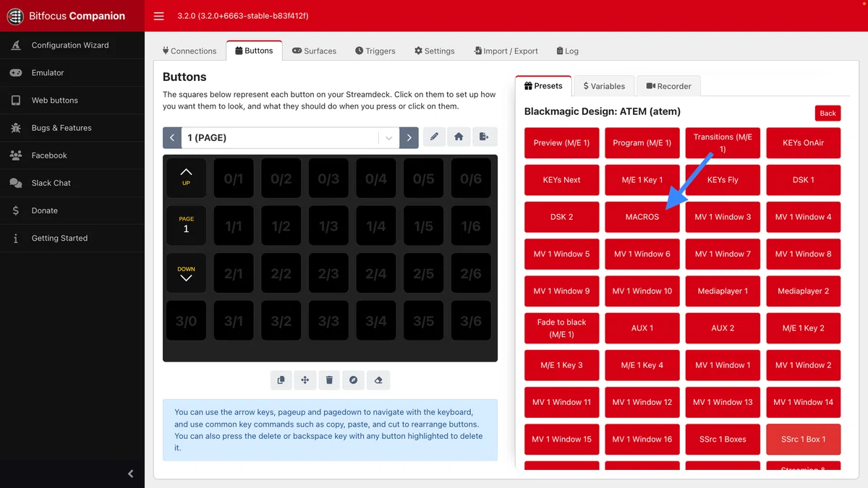Open the Mediaplayer 2 preset
This screenshot has width=868, height=488.
pos(803,291)
